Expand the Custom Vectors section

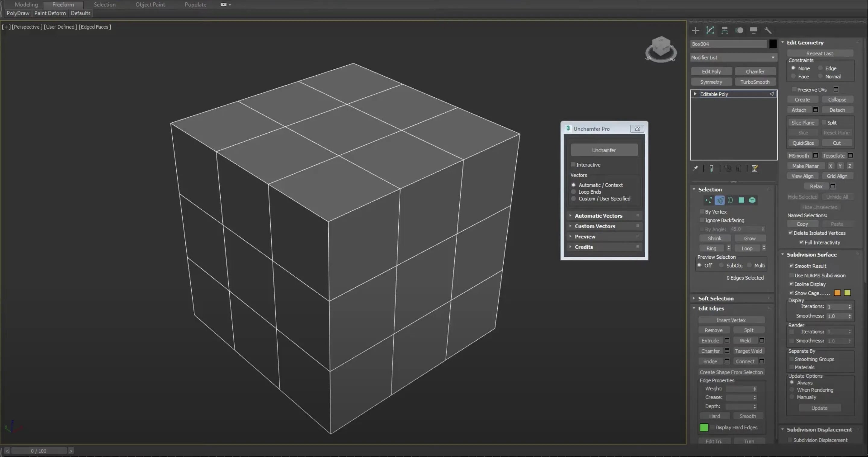point(595,225)
